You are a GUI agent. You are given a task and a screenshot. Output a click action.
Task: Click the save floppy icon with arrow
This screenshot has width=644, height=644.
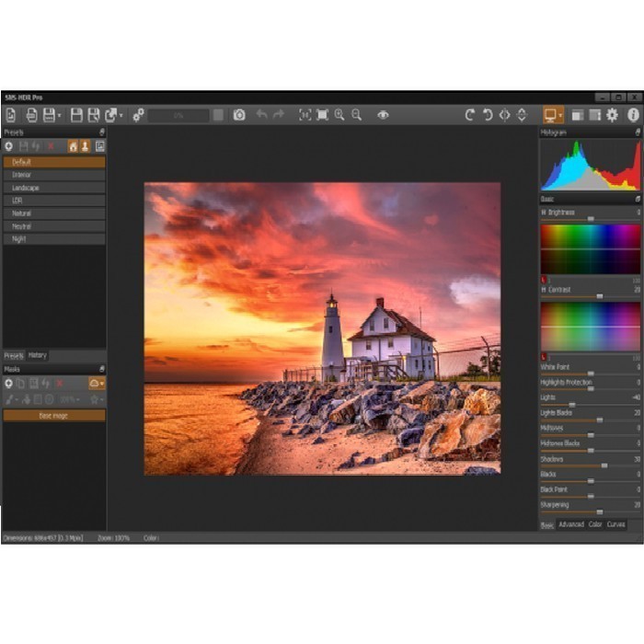(x=49, y=115)
